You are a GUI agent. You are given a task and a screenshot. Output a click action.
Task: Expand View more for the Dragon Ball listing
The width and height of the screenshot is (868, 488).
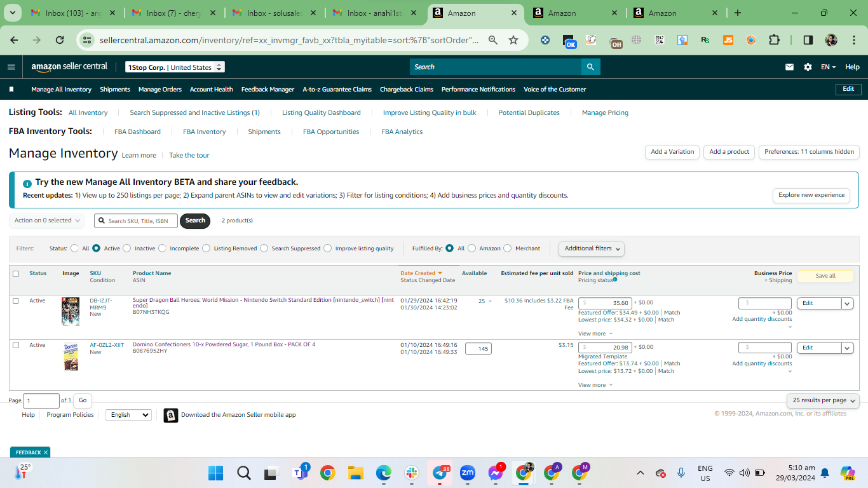click(595, 334)
